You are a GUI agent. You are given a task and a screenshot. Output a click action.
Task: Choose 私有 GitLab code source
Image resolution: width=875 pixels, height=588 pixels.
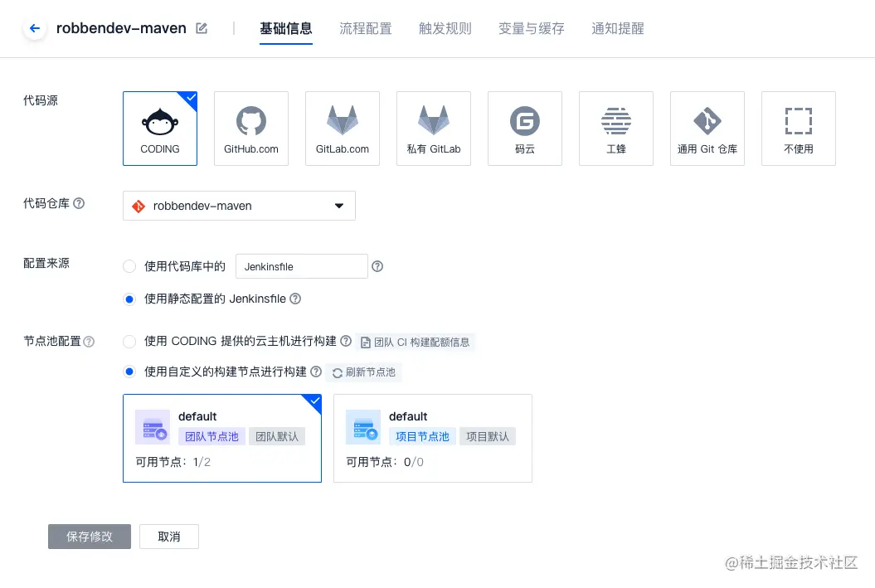click(x=434, y=129)
